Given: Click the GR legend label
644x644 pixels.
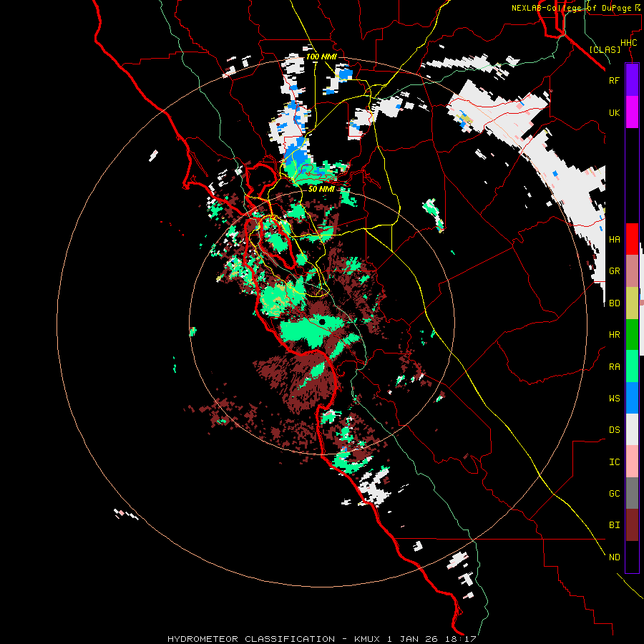Looking at the screenshot, I should click(x=614, y=271).
